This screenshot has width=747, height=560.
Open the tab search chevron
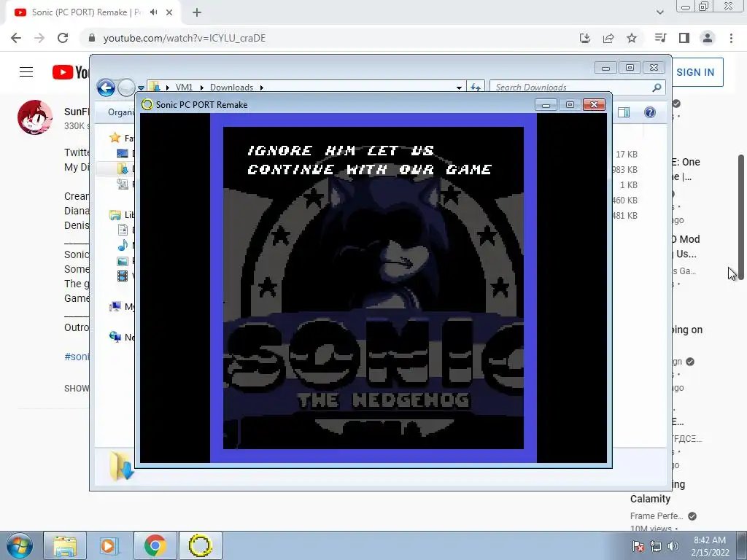pos(659,12)
